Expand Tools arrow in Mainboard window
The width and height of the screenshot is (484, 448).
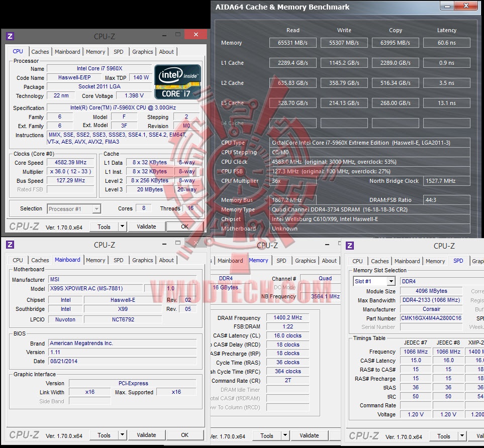point(122,435)
